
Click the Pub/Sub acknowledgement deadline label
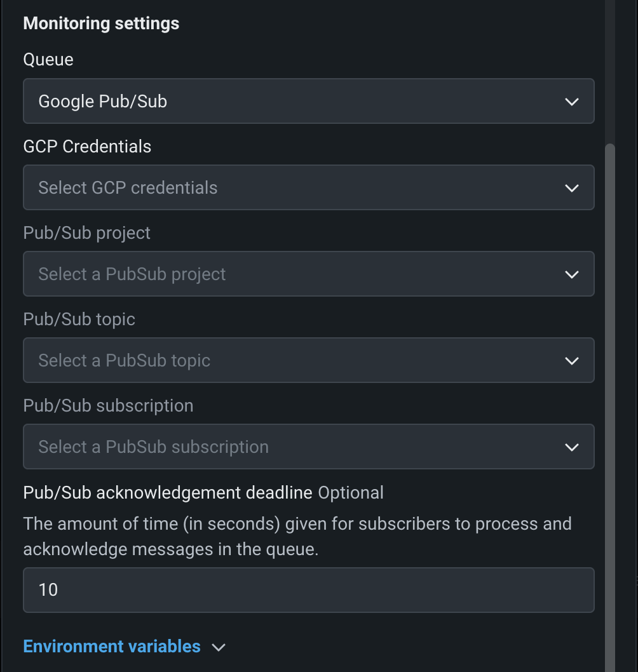point(168,493)
